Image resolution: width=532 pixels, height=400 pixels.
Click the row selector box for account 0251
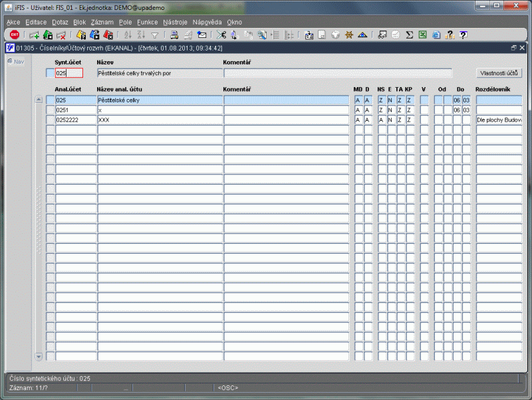pyautogui.click(x=51, y=110)
